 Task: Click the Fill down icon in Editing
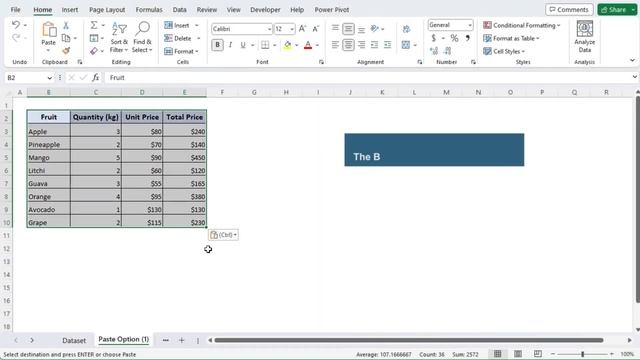tap(94, 38)
